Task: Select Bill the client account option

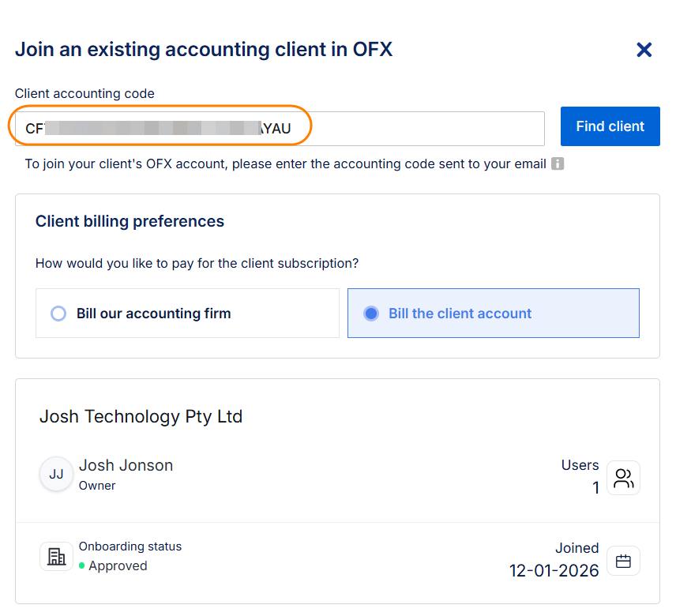Action: click(371, 313)
